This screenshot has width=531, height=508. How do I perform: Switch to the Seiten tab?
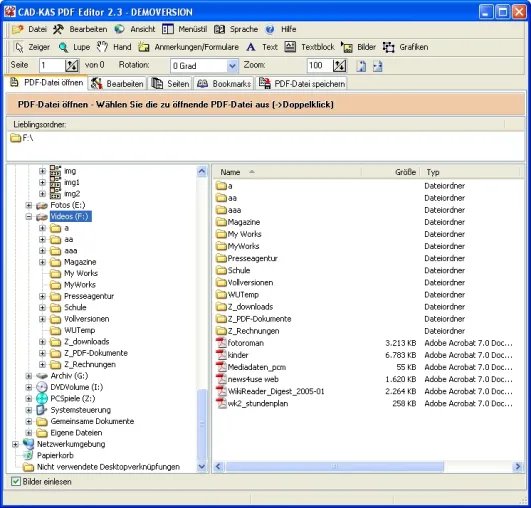point(170,84)
